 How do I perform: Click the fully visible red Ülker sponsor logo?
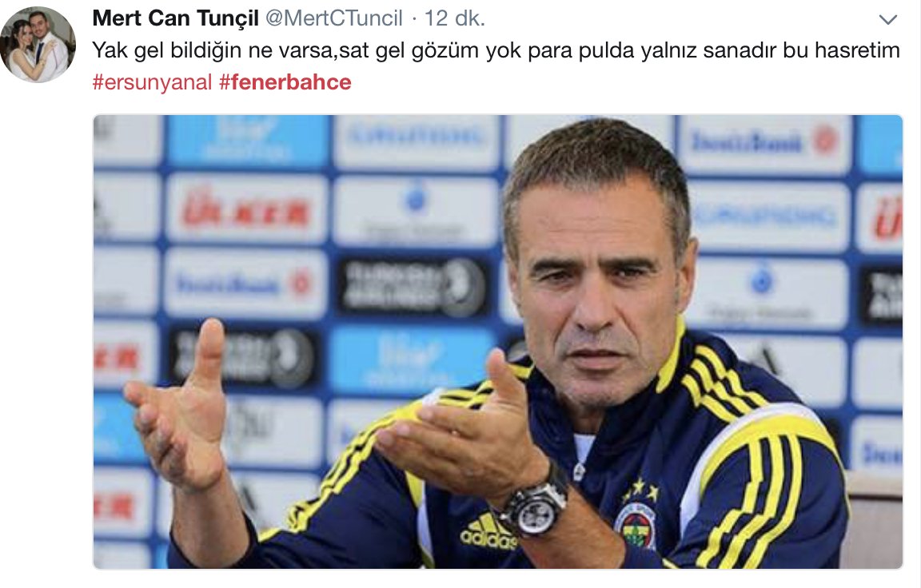pos(245,209)
